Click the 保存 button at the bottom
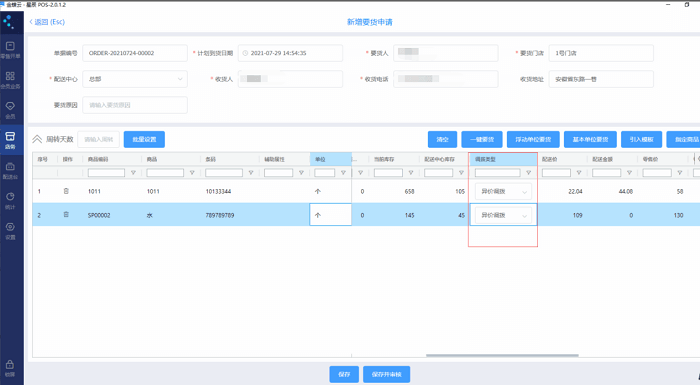The width and height of the screenshot is (700, 385). tap(344, 374)
